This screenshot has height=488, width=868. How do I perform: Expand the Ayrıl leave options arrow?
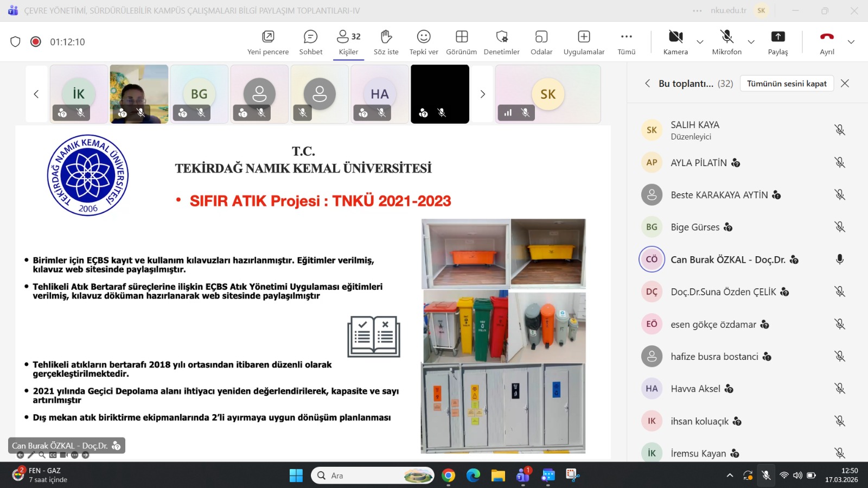click(x=851, y=42)
